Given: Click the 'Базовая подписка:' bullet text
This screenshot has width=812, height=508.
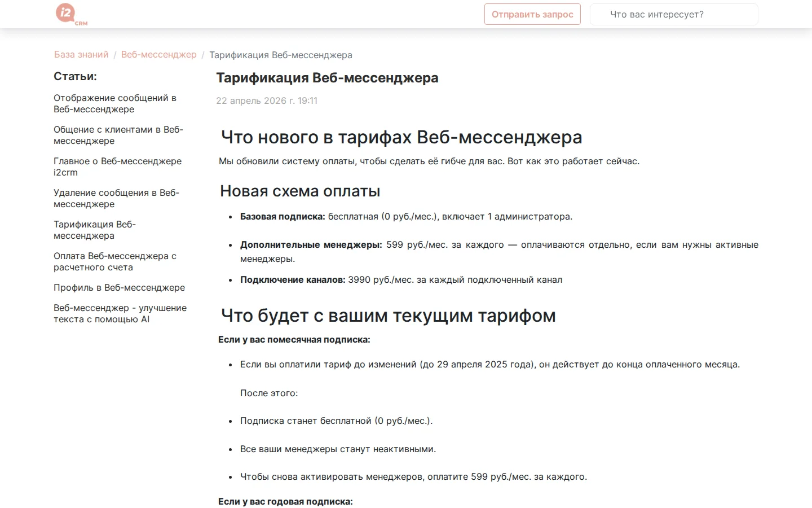Looking at the screenshot, I should [x=283, y=216].
